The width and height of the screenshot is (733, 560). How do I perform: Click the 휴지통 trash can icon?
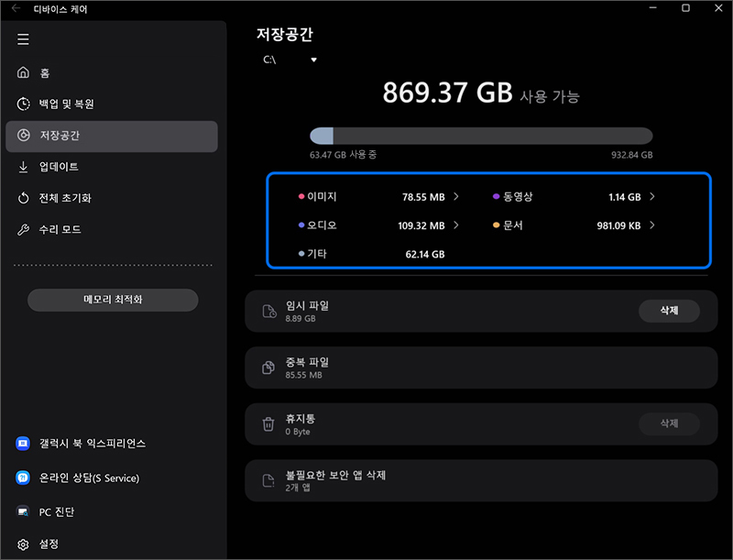click(x=268, y=423)
